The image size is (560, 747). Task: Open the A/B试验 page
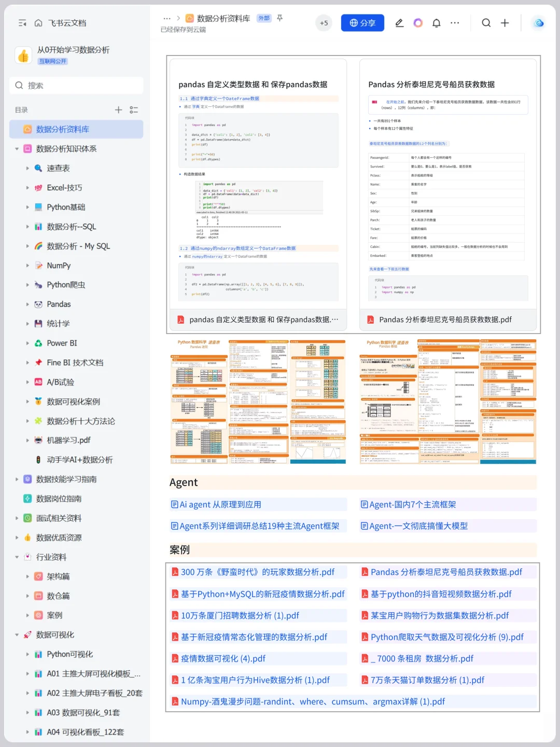click(x=60, y=382)
